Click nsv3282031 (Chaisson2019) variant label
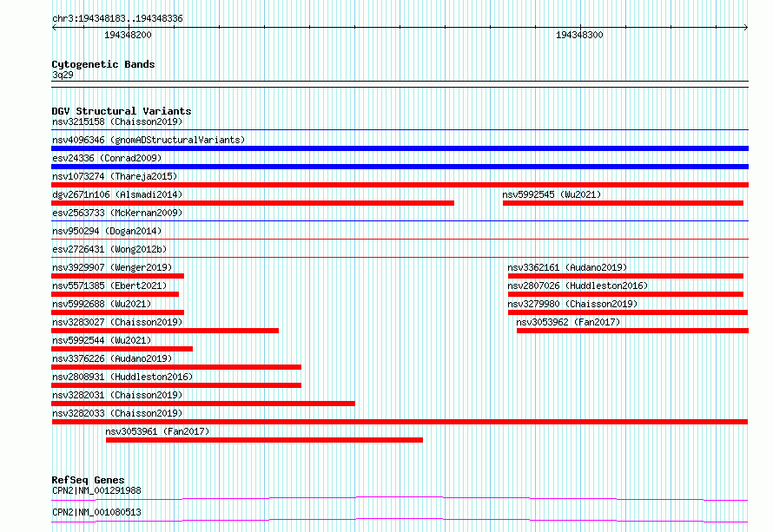Screen dimensions: 773x532 117,395
